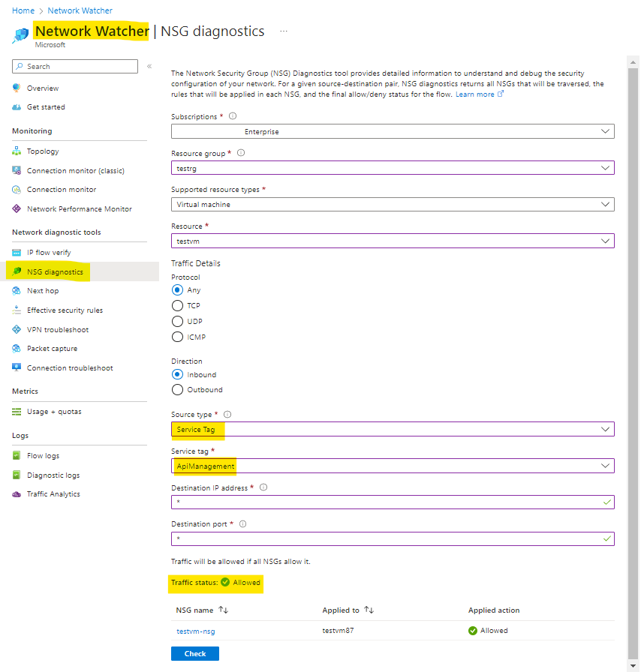Open Effective security rules tool
This screenshot has width=644, height=672.
(x=65, y=310)
